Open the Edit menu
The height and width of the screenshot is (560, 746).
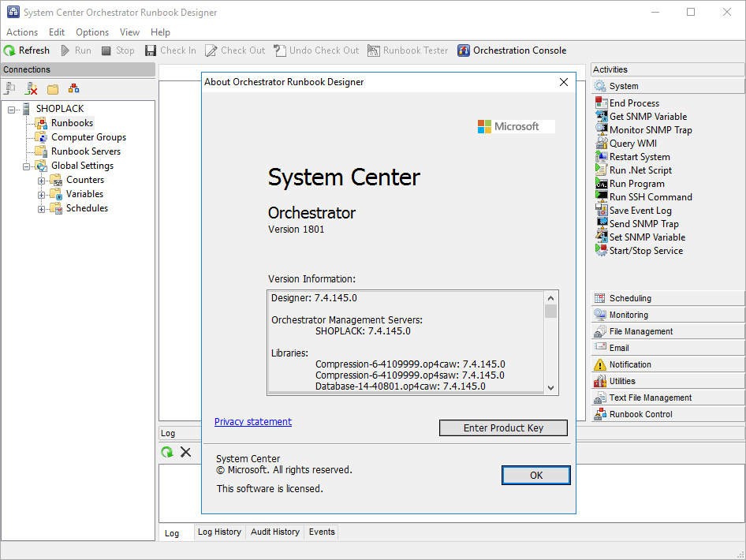coord(57,32)
